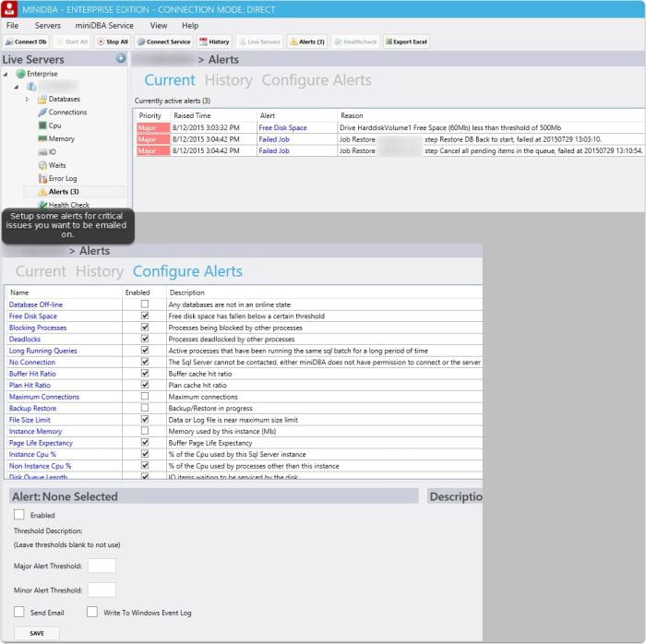Expand the Databases tree node
The height and width of the screenshot is (644, 646).
tap(28, 99)
